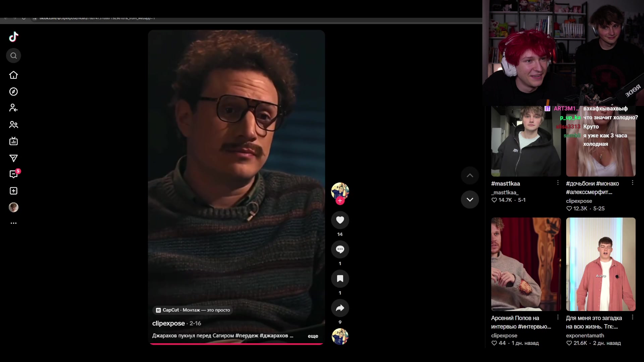The height and width of the screenshot is (362, 644).
Task: Open the Following icon in sidebar
Action: 13,108
